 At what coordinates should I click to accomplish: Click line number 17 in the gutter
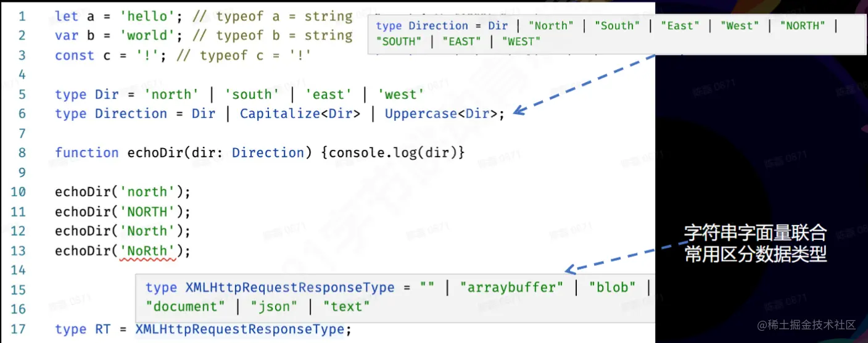pos(19,329)
